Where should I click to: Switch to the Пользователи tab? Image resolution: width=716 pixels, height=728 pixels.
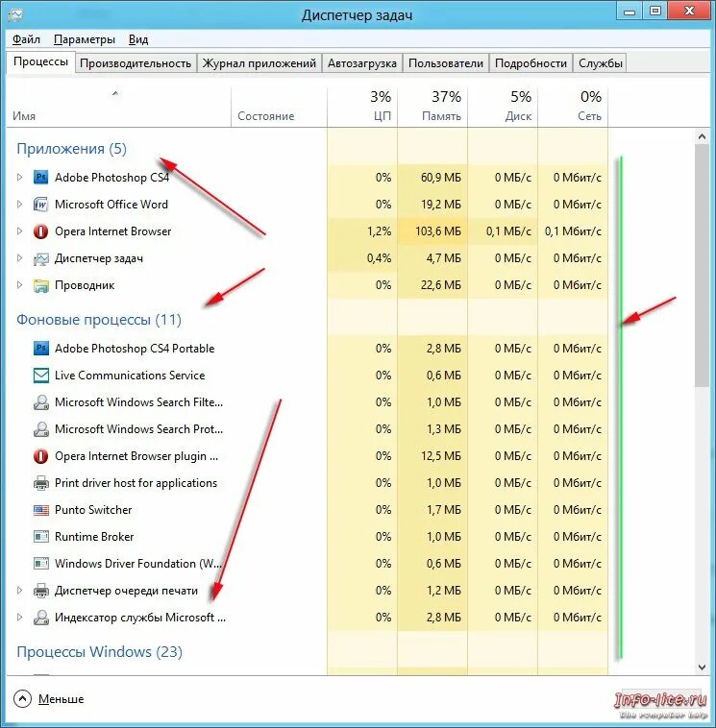point(446,63)
